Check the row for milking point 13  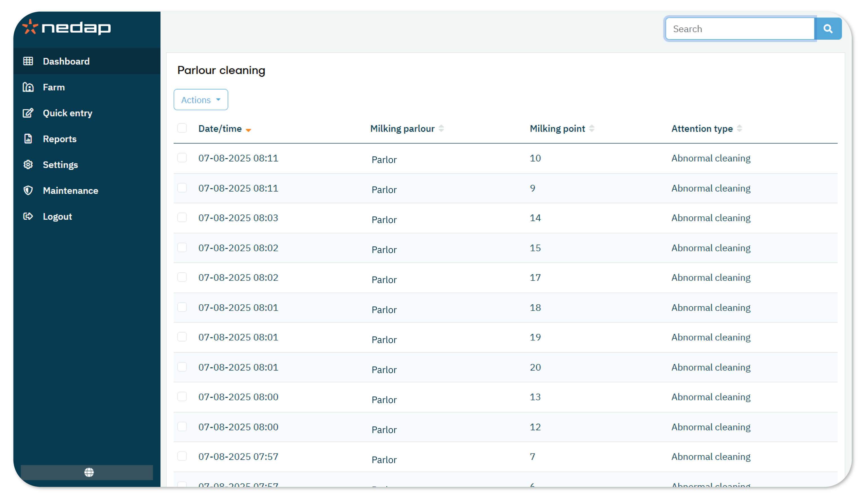182,397
